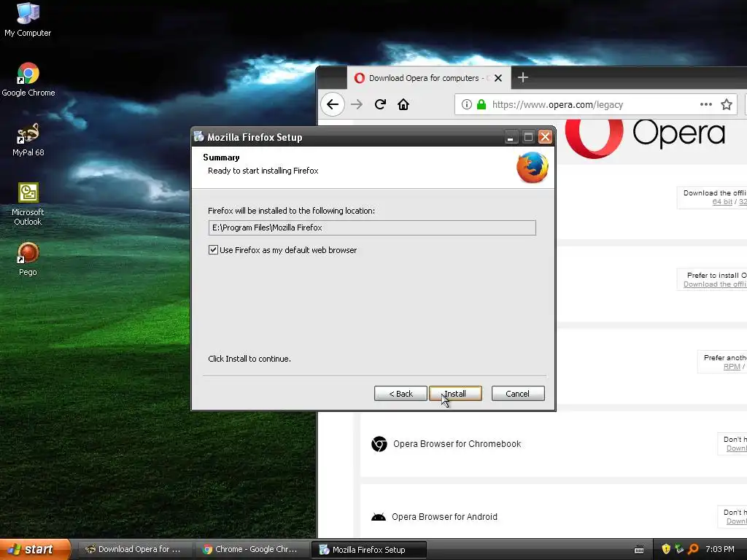This screenshot has height=560, width=747.
Task: Switch to the Download Opera for computers tab
Action: (429, 78)
